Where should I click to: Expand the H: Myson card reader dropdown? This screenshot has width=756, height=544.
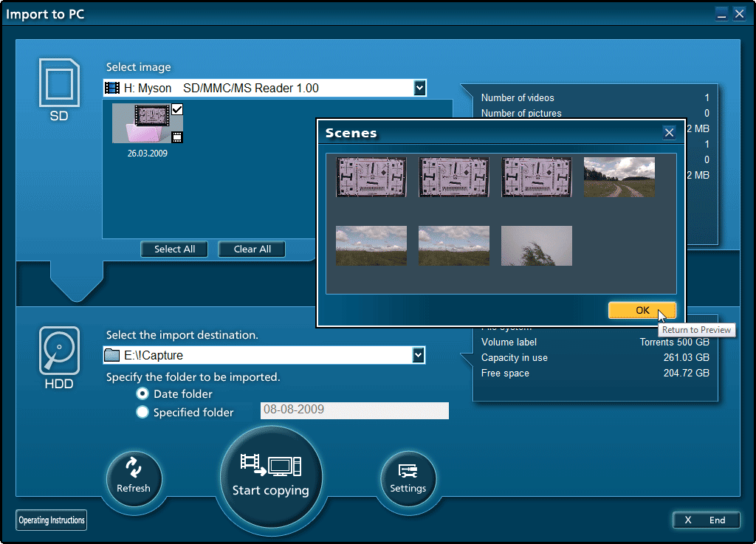(419, 88)
